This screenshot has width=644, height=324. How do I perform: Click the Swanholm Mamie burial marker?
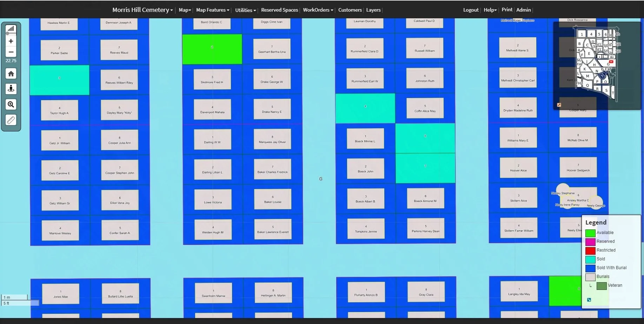coord(213,293)
